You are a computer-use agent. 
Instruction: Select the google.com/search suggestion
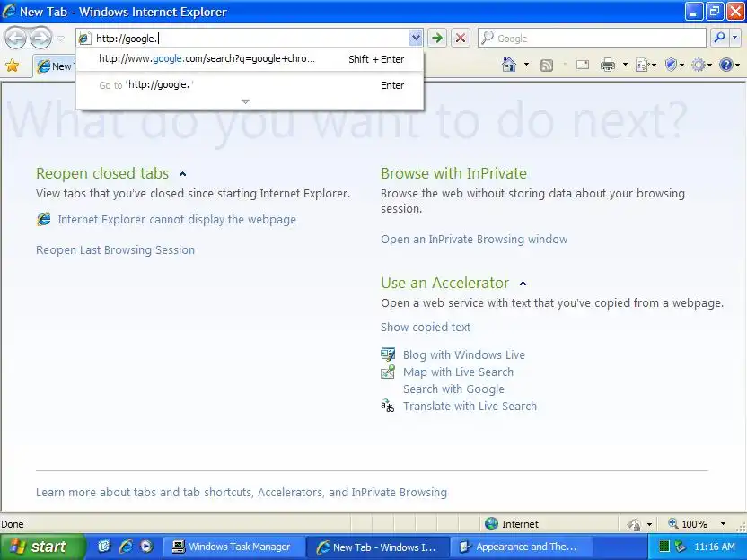[250, 59]
